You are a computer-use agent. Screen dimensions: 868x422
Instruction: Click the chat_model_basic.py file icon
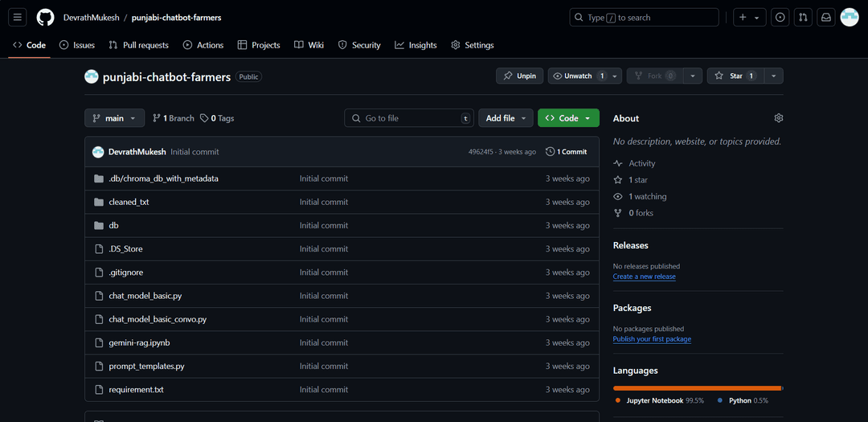(99, 296)
